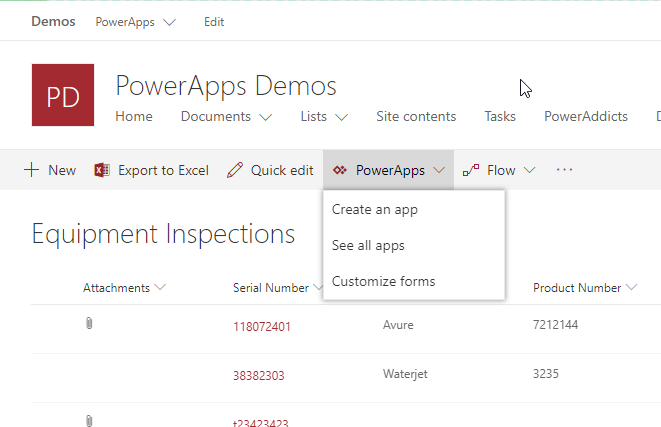Expand the PowerApps top navigation chevron
Screen dimensions: 661x427
pyautogui.click(x=169, y=22)
